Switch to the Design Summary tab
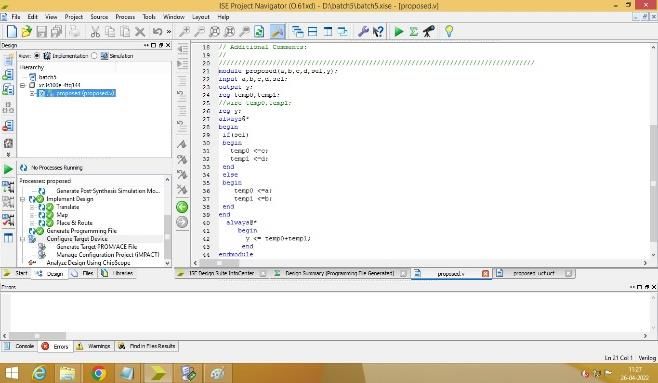 (x=339, y=273)
